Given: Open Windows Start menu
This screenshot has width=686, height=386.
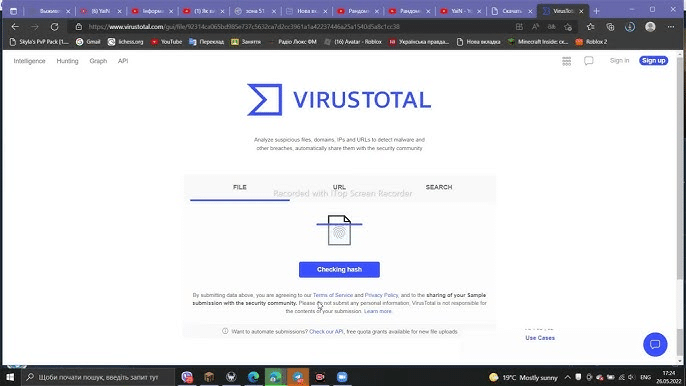Looking at the screenshot, I should coord(10,377).
